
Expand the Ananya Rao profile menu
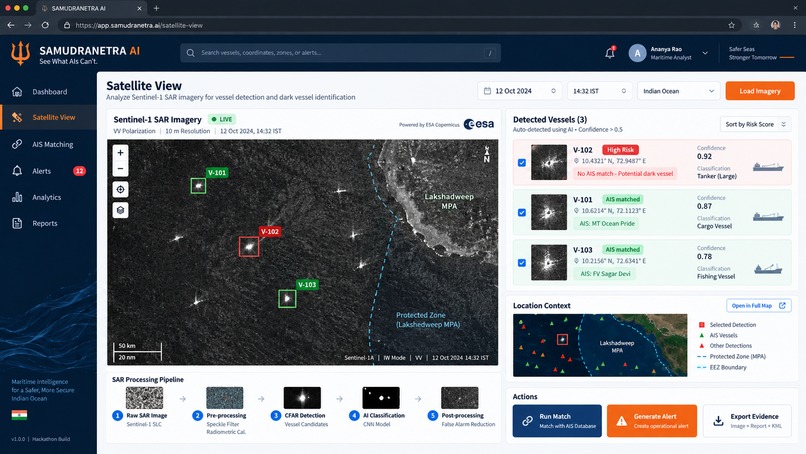[705, 53]
